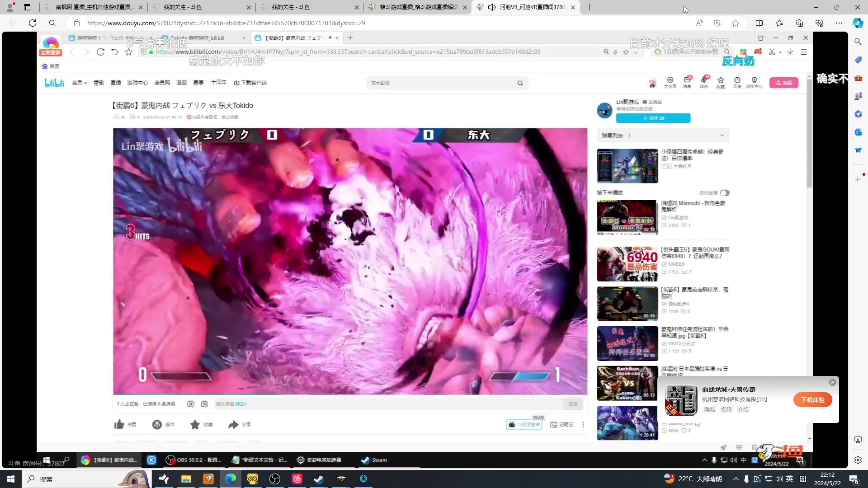This screenshot has height=488, width=868.
Task: Click the bilibili logo in the streamed page
Action: 54,83
